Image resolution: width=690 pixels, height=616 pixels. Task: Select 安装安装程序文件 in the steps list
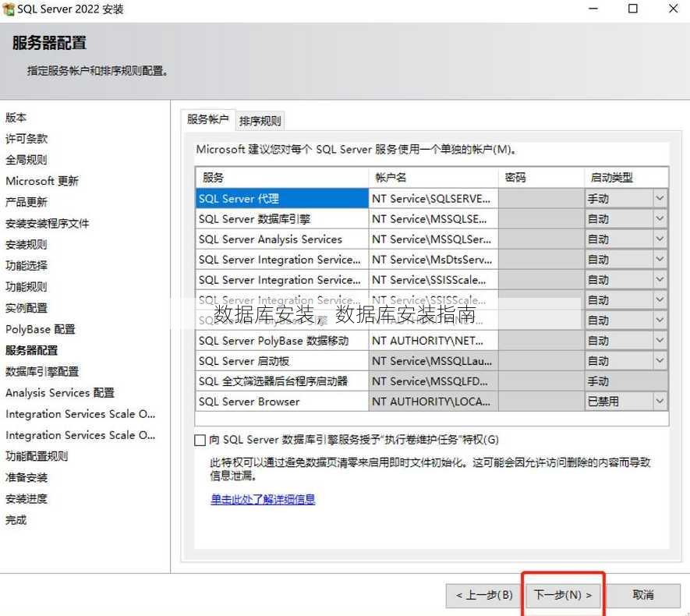point(47,224)
